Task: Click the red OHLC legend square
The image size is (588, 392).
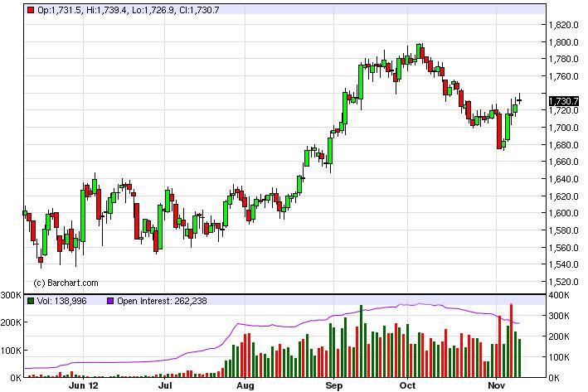Action: [31, 10]
